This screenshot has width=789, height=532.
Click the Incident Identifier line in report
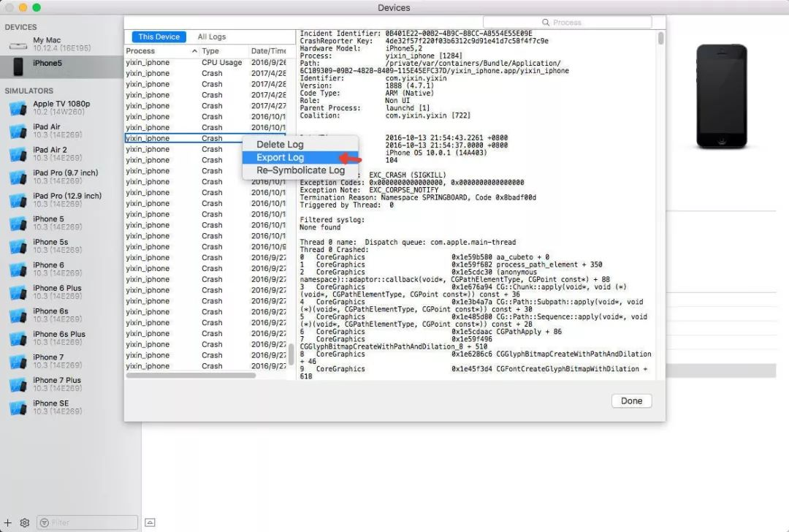(x=416, y=34)
